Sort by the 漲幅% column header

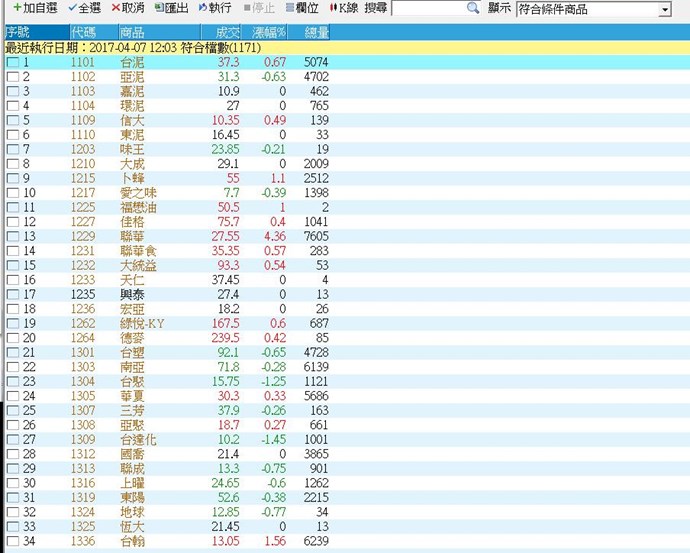264,32
